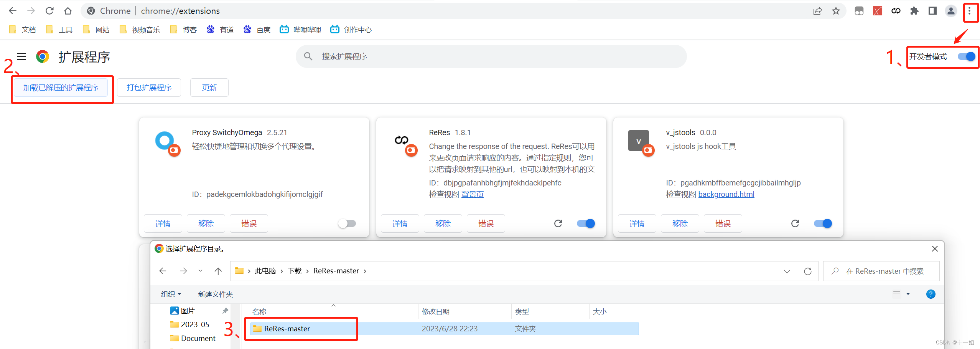
Task: Open the ReRes extension icon in the toolbar
Action: point(896,11)
